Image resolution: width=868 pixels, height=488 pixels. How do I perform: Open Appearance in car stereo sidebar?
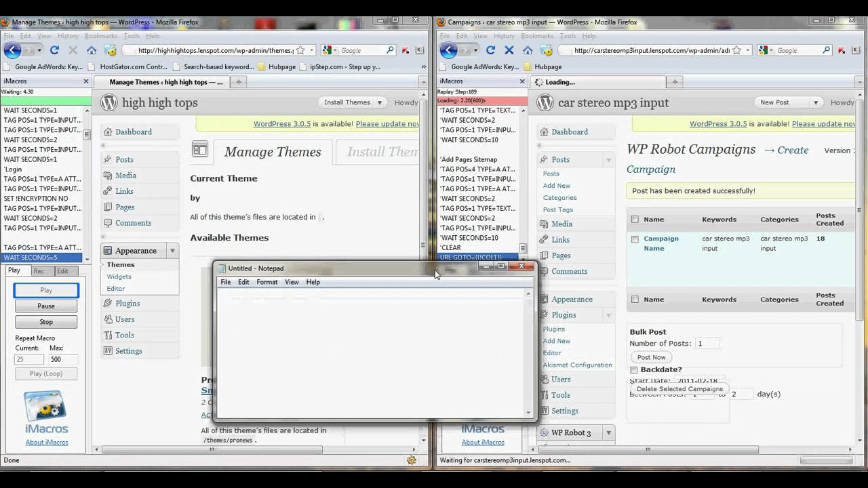(x=572, y=299)
